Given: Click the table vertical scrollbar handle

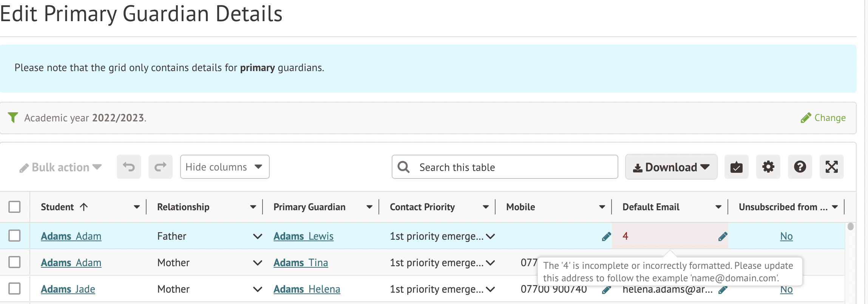Looking at the screenshot, I should click(850, 227).
